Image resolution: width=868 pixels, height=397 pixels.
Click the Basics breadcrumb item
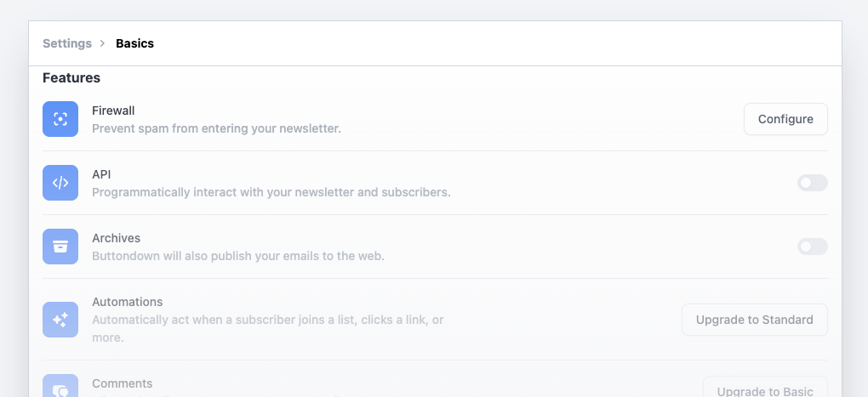click(134, 43)
